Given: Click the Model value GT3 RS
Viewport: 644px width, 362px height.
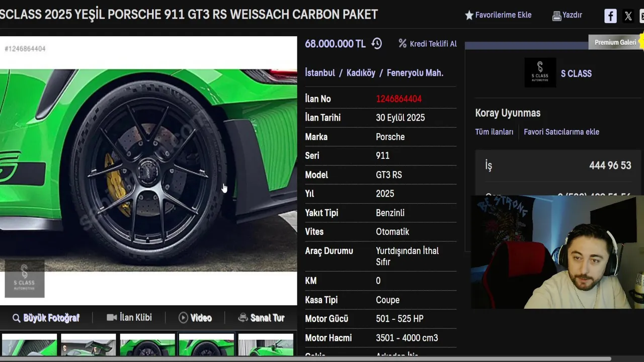Looking at the screenshot, I should click(x=389, y=175).
